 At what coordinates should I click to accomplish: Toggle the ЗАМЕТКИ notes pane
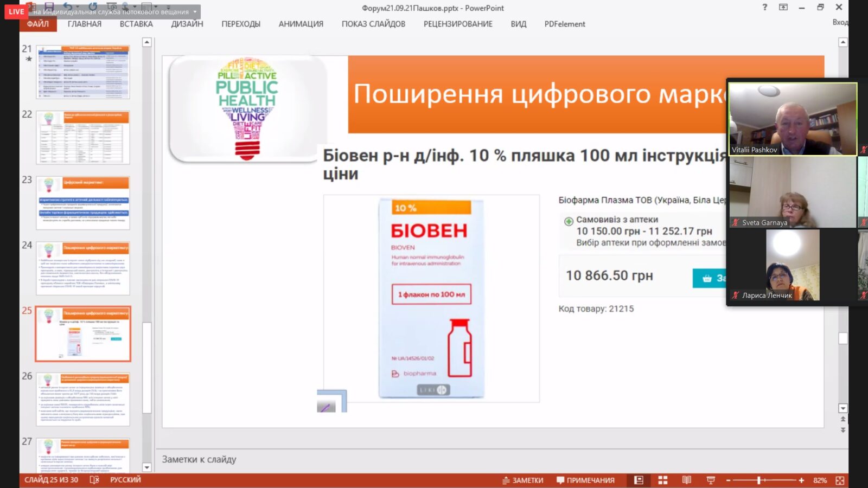522,480
